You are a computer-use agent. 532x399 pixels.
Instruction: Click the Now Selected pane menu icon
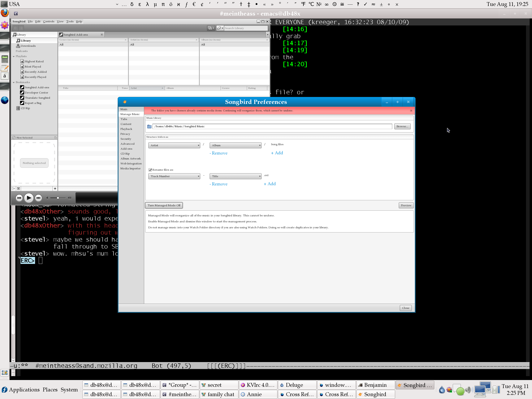tap(56, 138)
